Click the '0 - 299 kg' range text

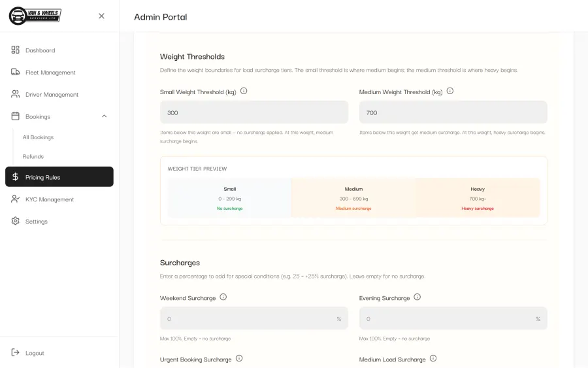[x=229, y=199]
